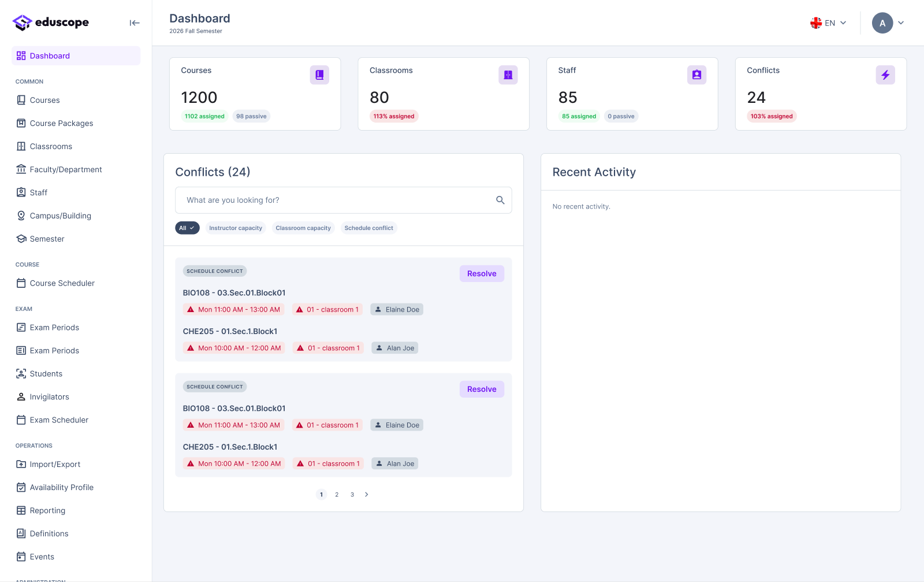Image resolution: width=924 pixels, height=582 pixels.
Task: Click the 113% assigned badge
Action: coord(394,116)
